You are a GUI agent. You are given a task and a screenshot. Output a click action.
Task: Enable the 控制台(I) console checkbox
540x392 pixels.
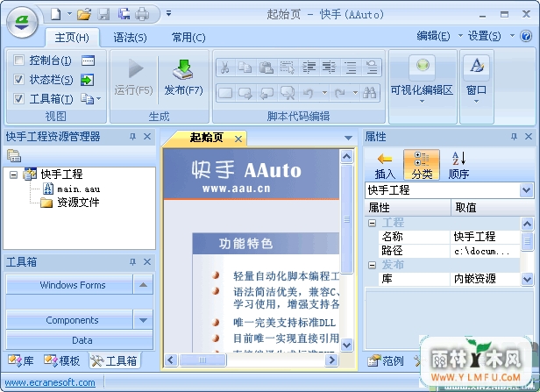(x=18, y=61)
